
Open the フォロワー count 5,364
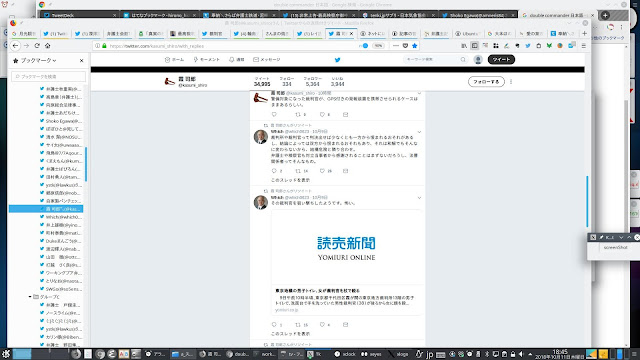312,82
